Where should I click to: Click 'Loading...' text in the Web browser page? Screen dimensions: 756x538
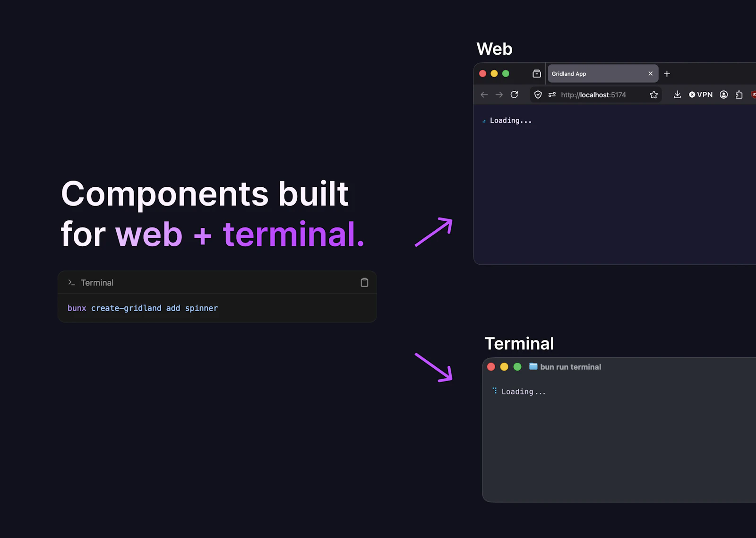pyautogui.click(x=510, y=121)
